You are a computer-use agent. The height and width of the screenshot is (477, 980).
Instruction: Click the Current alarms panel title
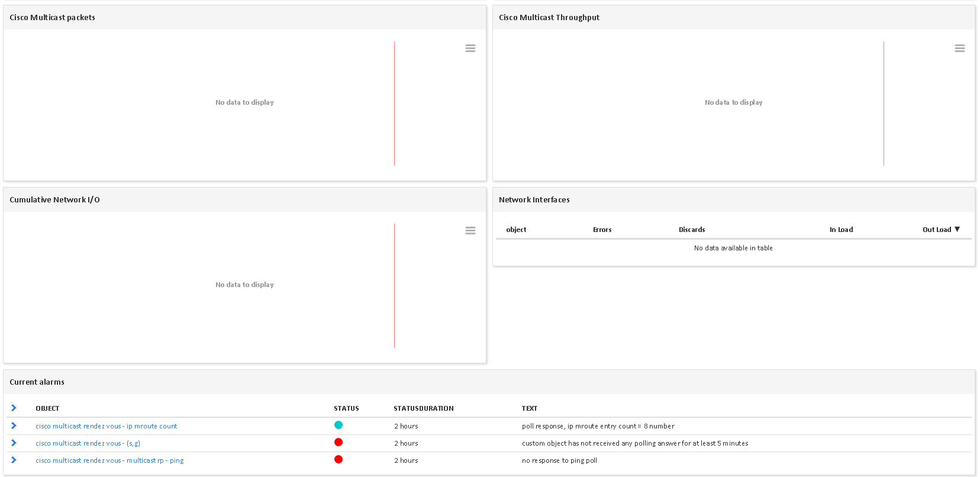[37, 382]
